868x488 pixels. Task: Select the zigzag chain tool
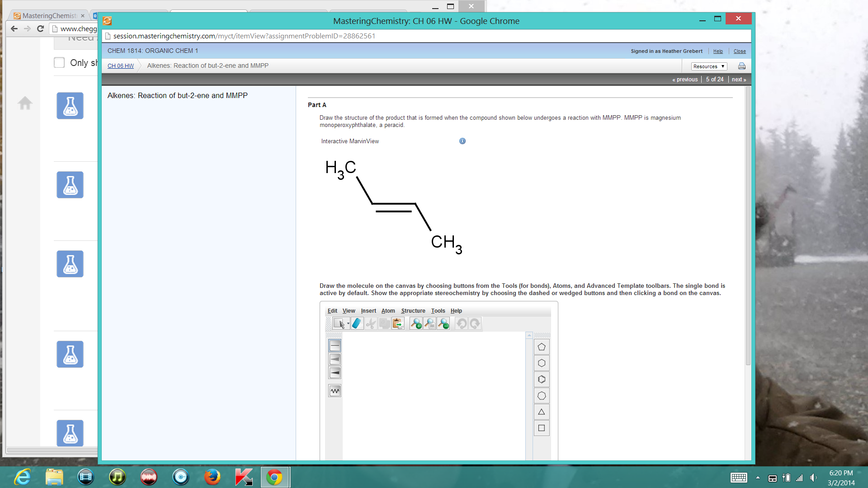(x=335, y=391)
